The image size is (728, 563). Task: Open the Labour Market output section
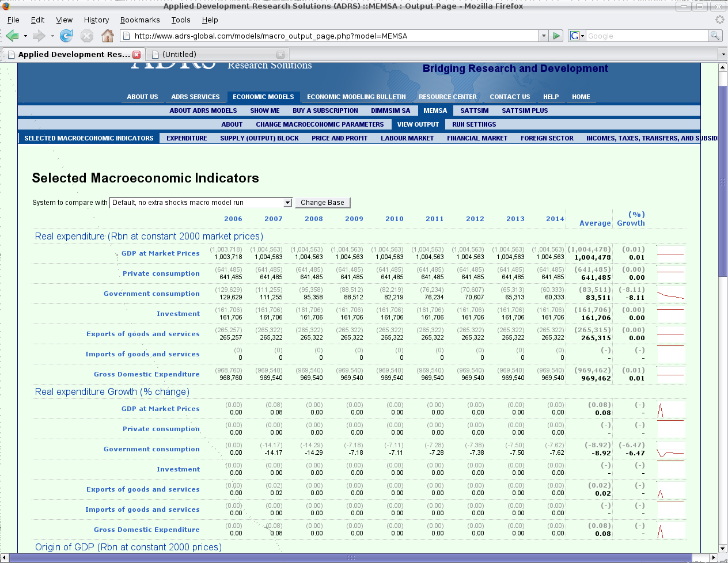point(407,138)
